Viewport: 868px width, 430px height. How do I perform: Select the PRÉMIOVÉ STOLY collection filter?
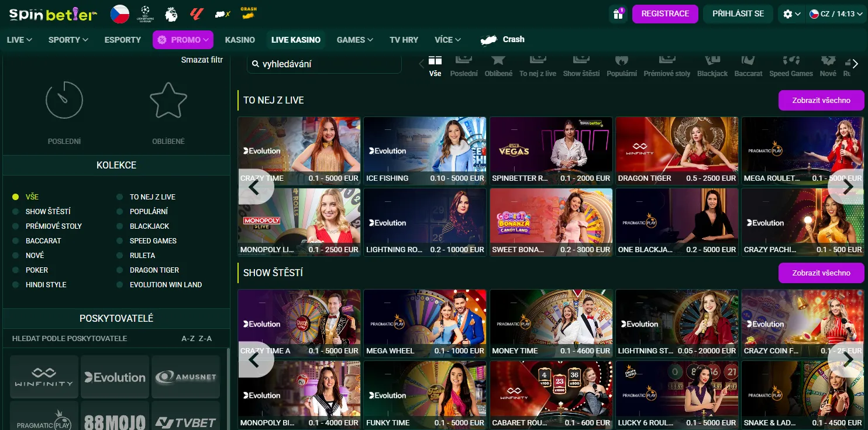47,226
